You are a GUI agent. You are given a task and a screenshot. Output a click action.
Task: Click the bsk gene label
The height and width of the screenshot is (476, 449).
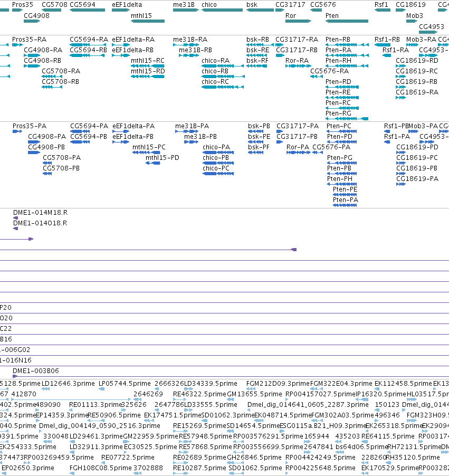click(x=252, y=5)
